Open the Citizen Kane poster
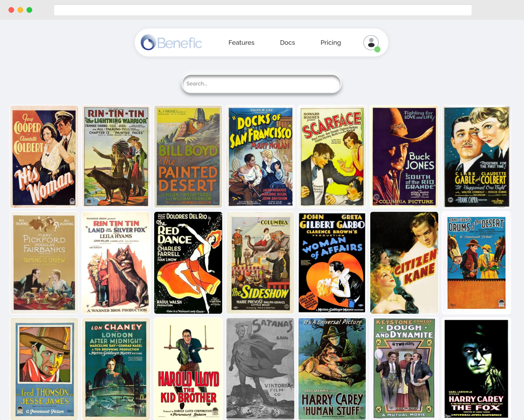The image size is (524, 420). click(404, 263)
